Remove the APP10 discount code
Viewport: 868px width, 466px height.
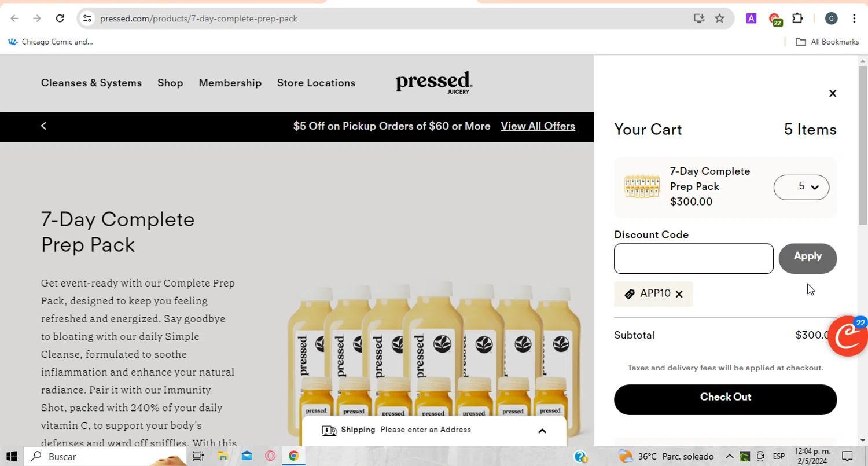pyautogui.click(x=679, y=294)
